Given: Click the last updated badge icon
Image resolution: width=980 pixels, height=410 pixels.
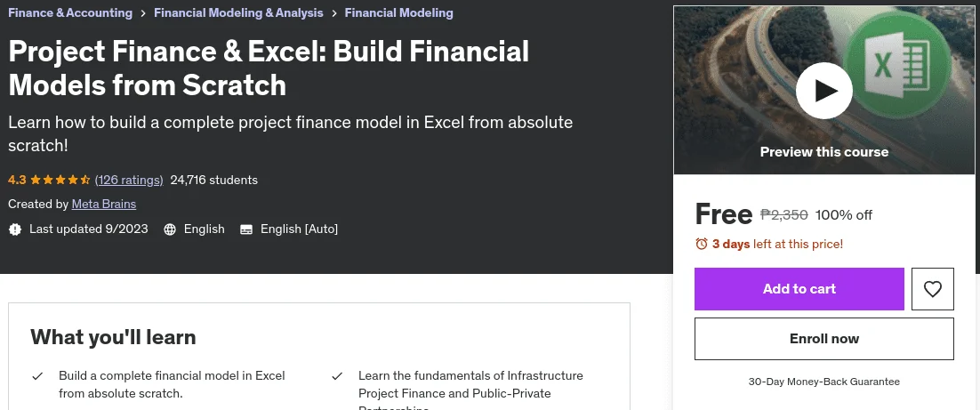Looking at the screenshot, I should [x=15, y=229].
